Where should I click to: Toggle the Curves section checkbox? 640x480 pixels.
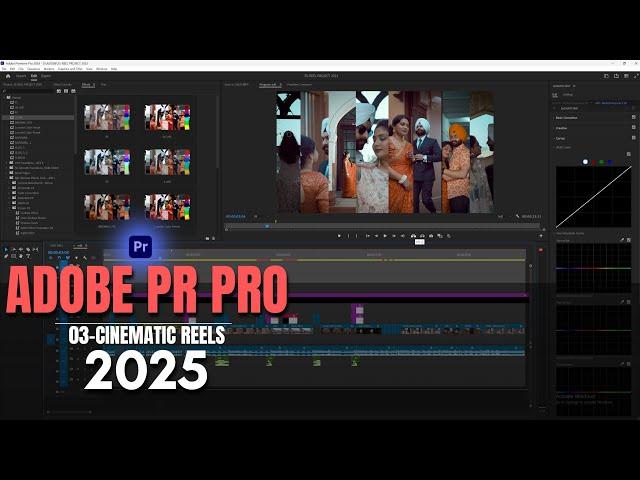click(633, 138)
